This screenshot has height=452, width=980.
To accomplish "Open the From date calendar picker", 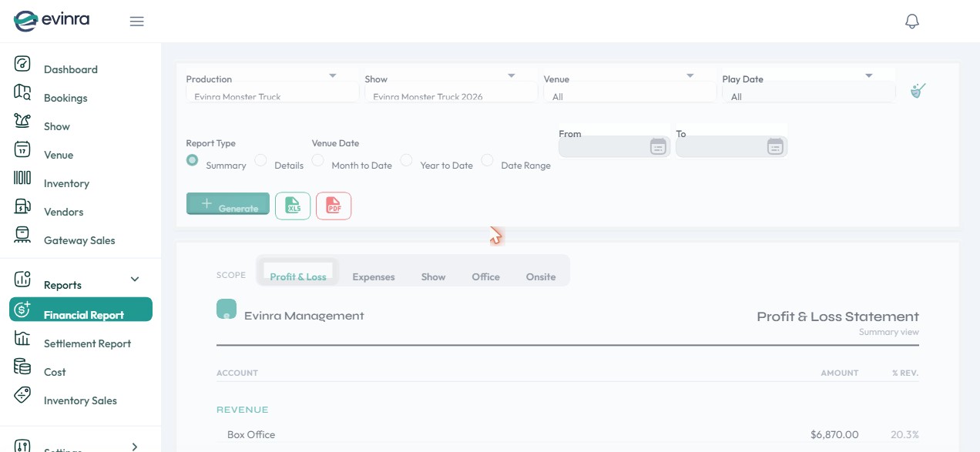I will pyautogui.click(x=658, y=146).
